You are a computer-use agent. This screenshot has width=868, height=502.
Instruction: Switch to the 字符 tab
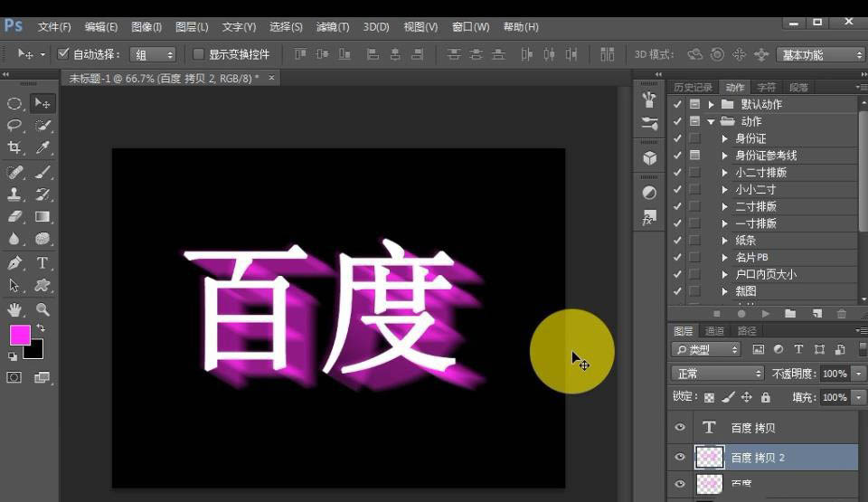click(767, 87)
